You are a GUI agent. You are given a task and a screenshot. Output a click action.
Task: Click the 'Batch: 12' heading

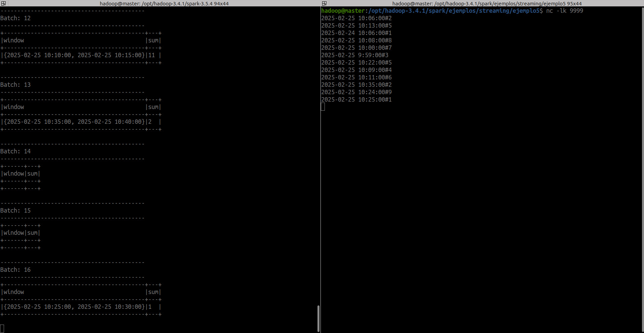tap(15, 18)
